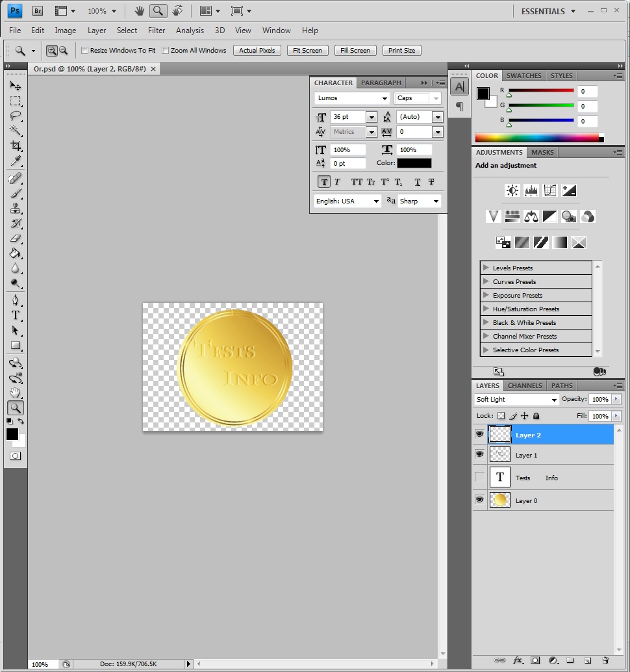Switch to the Channels tab
630x672 pixels.
(x=525, y=385)
